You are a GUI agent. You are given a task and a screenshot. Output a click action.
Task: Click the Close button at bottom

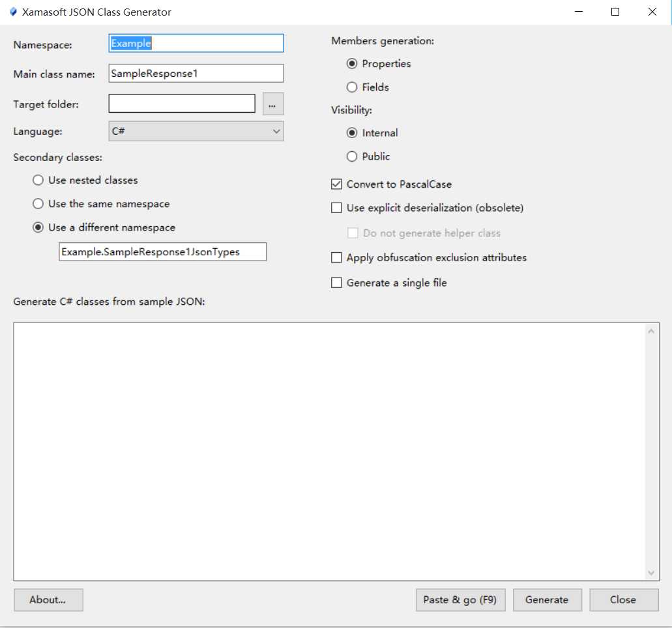[624, 600]
